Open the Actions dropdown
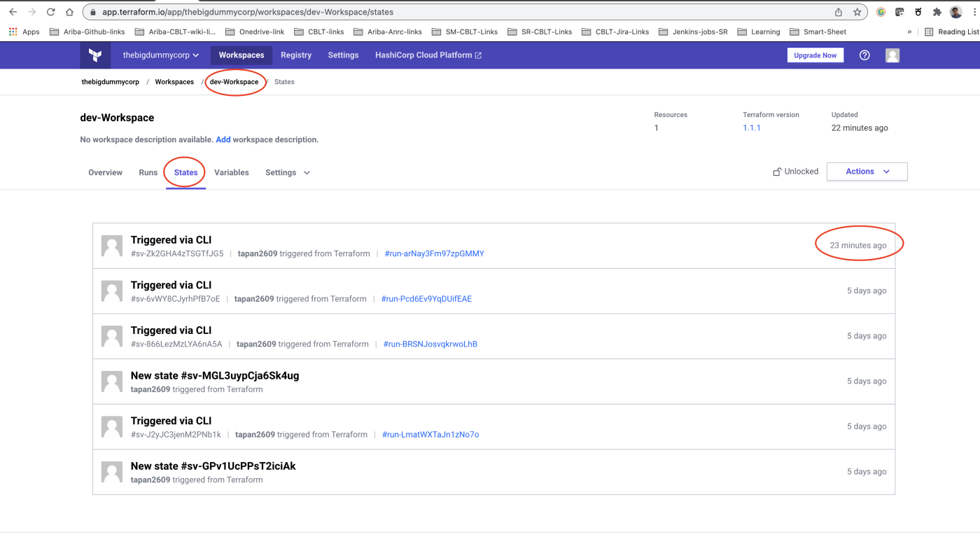This screenshot has height=537, width=980. pyautogui.click(x=867, y=172)
